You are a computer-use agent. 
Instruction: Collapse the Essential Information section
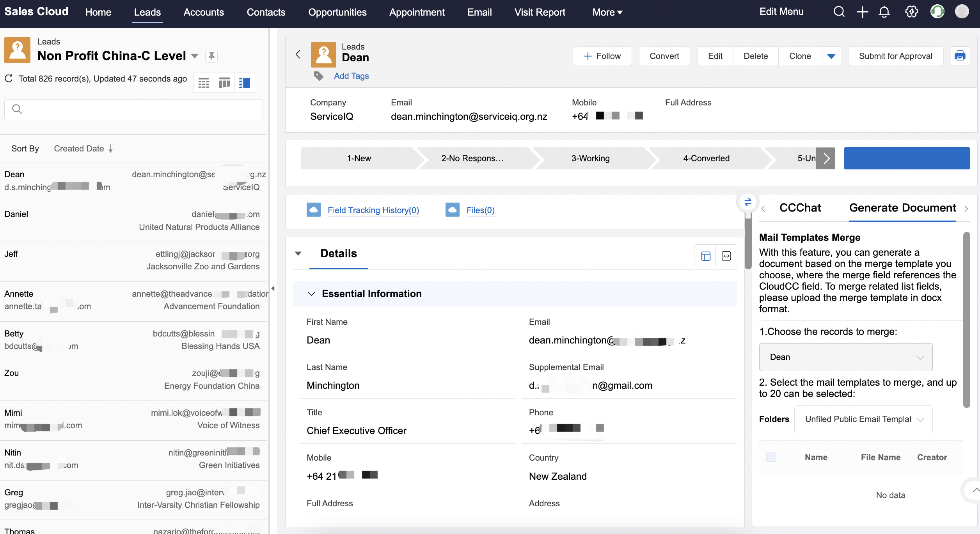311,294
